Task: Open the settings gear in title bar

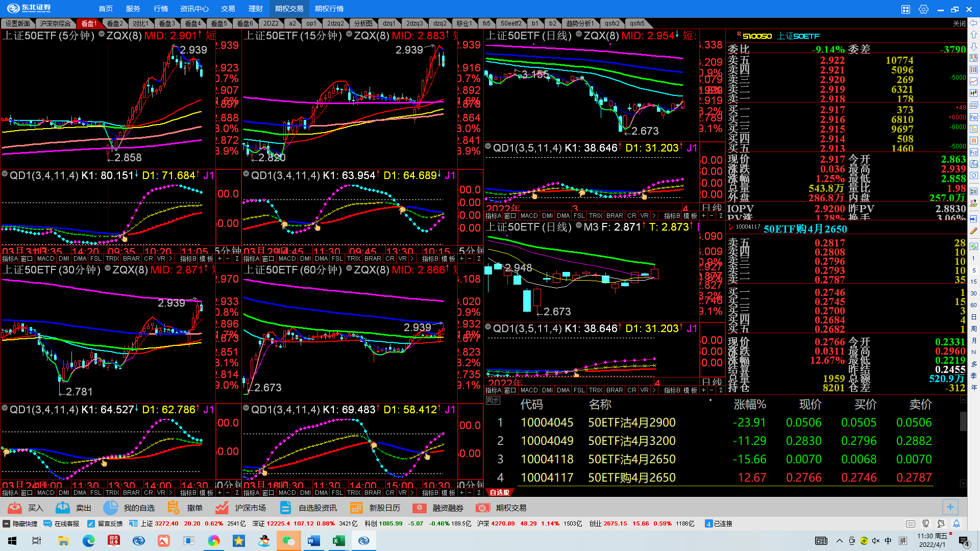Action: click(923, 9)
